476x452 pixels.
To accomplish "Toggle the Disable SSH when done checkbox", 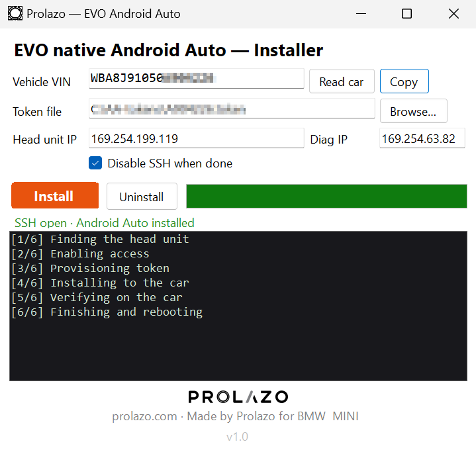I will (95, 163).
